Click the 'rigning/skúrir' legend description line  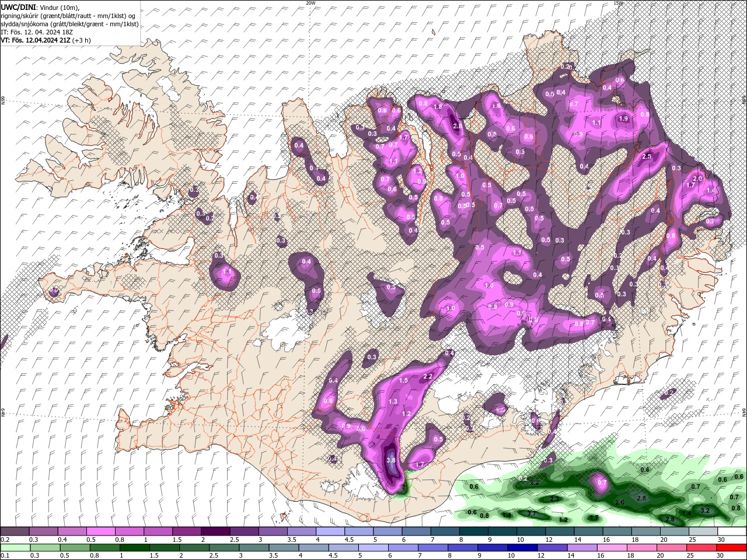[68, 15]
